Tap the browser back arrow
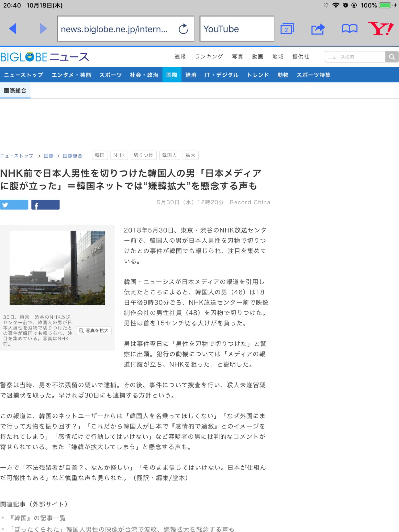The width and height of the screenshot is (399, 532). pos(13,29)
